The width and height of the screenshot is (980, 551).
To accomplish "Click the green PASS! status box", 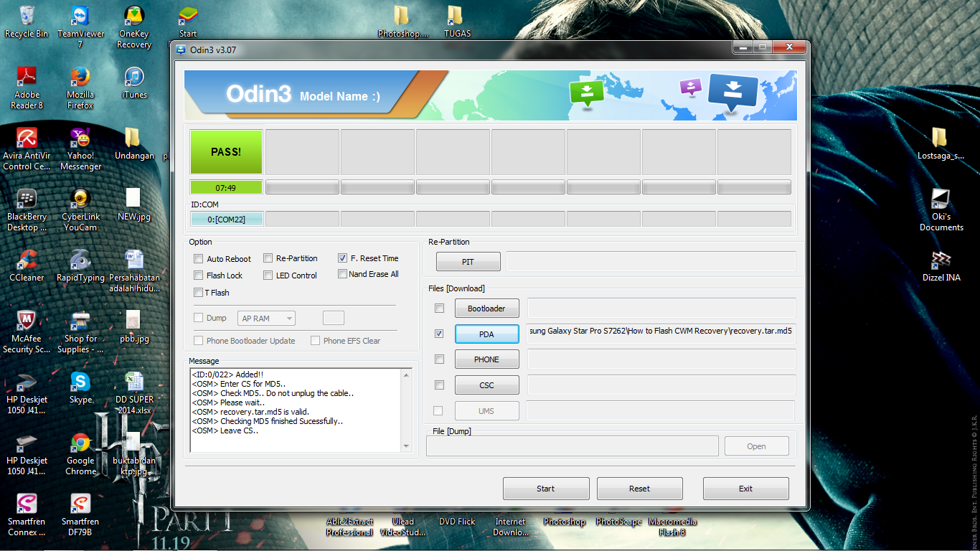I will click(226, 151).
